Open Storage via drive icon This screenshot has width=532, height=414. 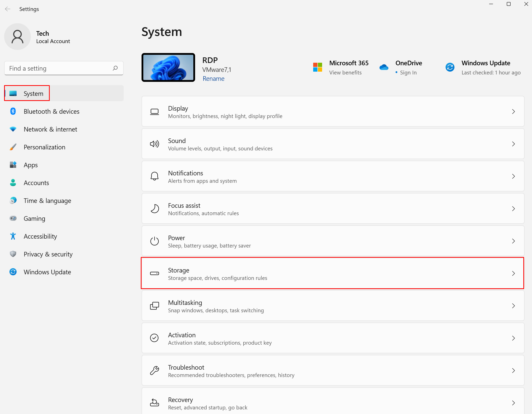154,273
